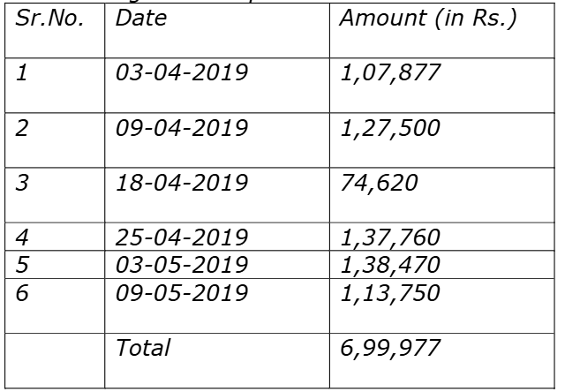The image size is (565, 392).
Task: Select date 03-05-2019 cell
Action: pyautogui.click(x=217, y=265)
